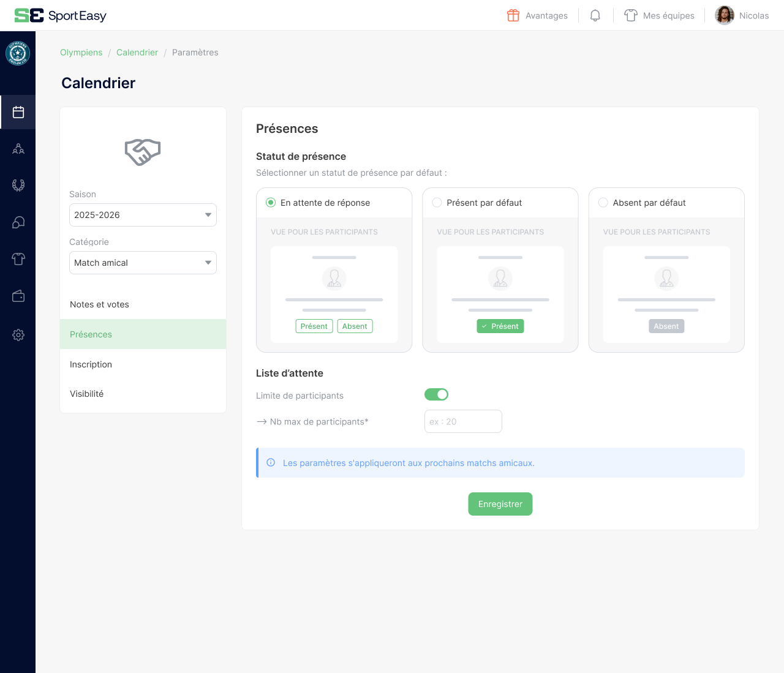The height and width of the screenshot is (673, 784).
Task: Open the team members section
Action: (18, 149)
